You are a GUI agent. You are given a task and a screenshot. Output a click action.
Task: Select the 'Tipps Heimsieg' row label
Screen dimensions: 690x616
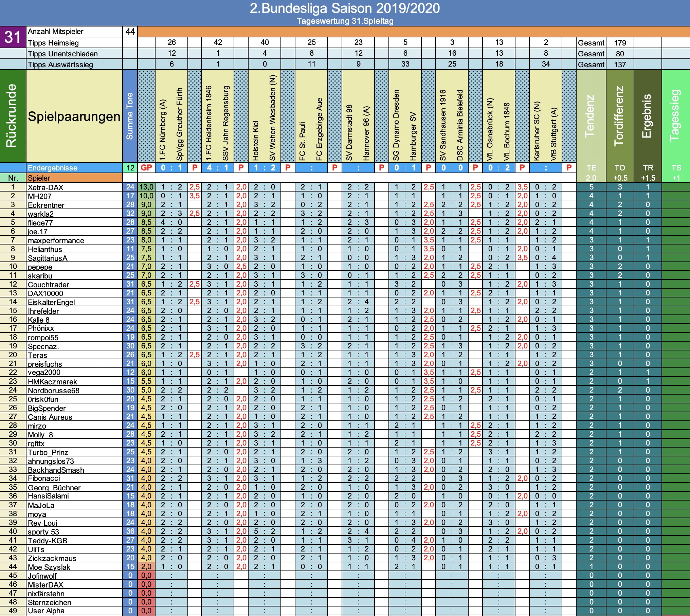point(74,42)
